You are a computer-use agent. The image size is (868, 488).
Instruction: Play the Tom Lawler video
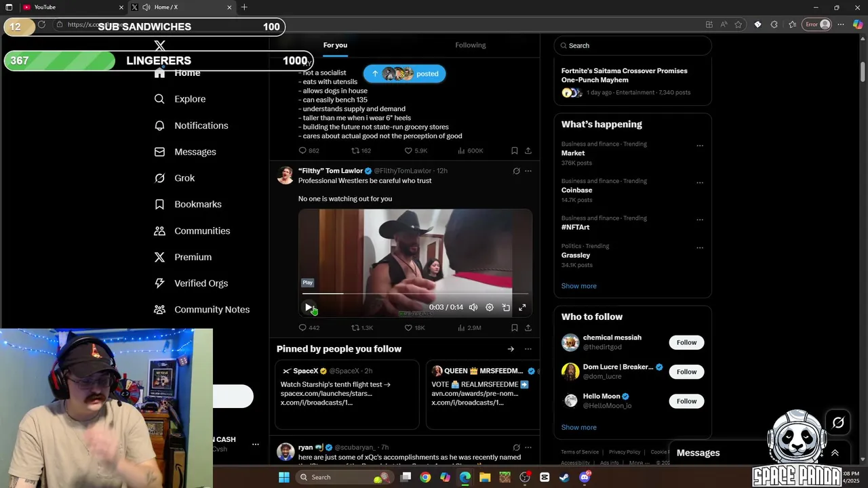309,308
